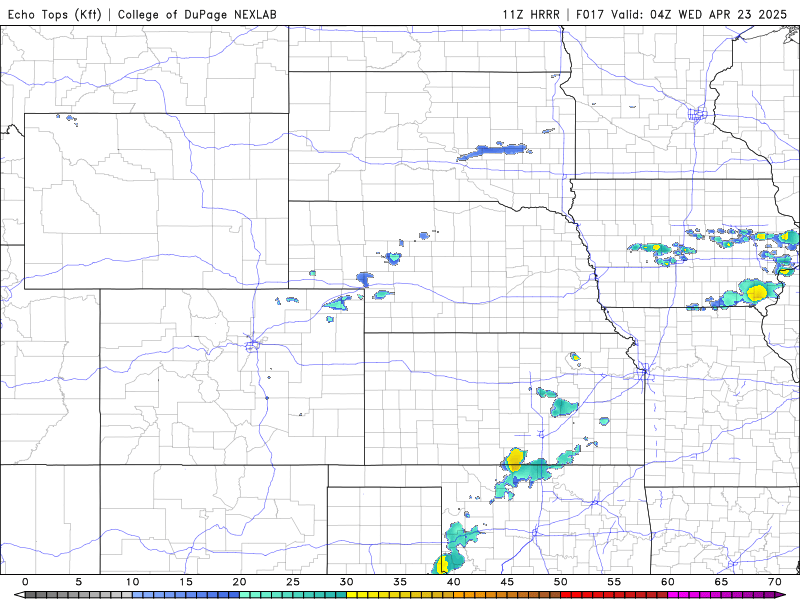Pick the yellow section of the colorbar

coord(401,595)
